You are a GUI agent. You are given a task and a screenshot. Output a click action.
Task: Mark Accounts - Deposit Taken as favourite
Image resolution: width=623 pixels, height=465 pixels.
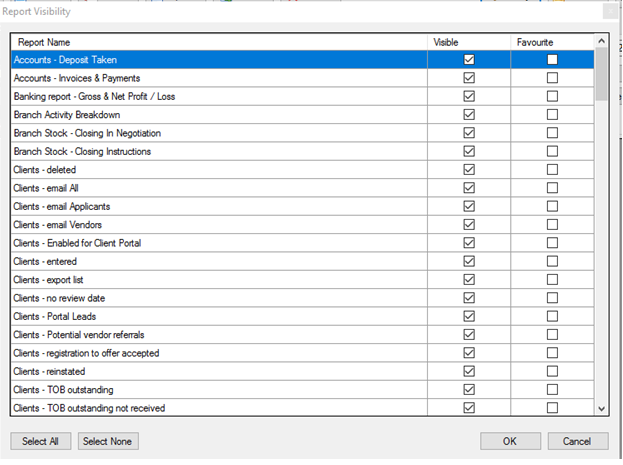[552, 60]
